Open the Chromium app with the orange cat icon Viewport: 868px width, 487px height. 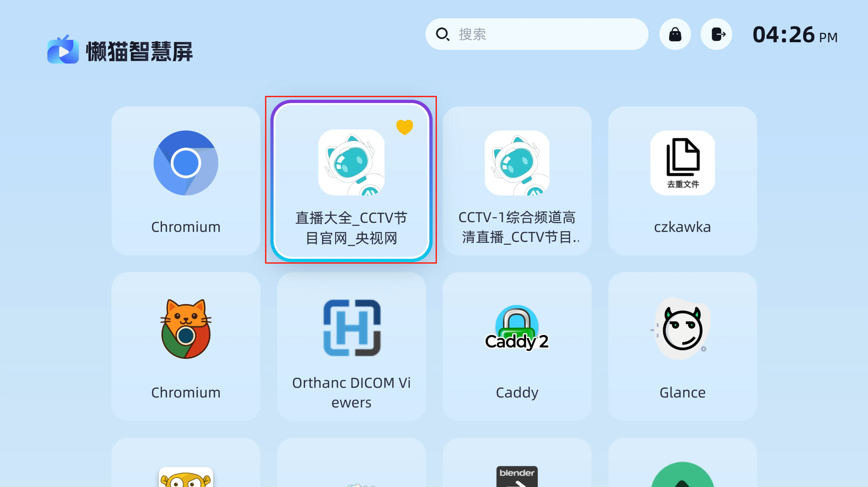(186, 346)
